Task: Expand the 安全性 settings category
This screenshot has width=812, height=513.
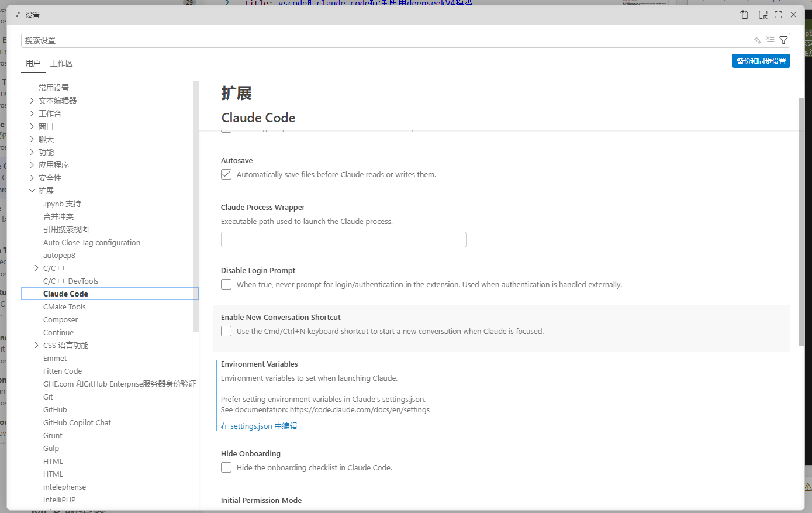Action: point(32,178)
